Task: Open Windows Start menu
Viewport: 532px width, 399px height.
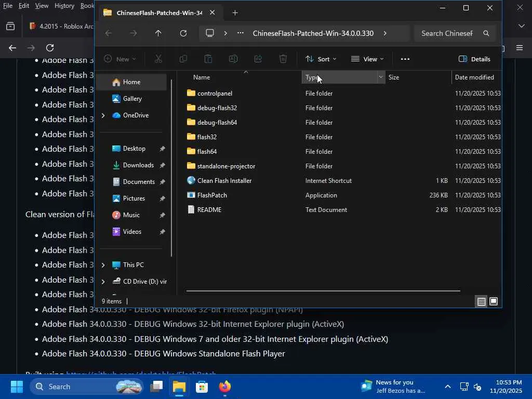Action: pyautogui.click(x=17, y=387)
